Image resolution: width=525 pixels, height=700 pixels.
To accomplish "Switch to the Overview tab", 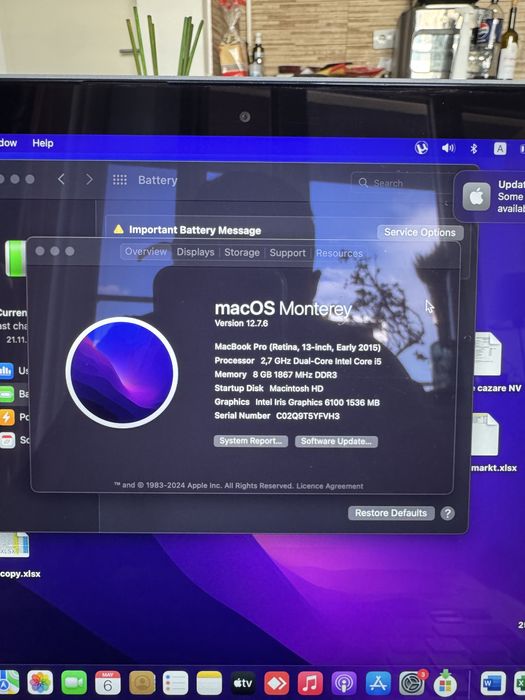I will pos(146,252).
